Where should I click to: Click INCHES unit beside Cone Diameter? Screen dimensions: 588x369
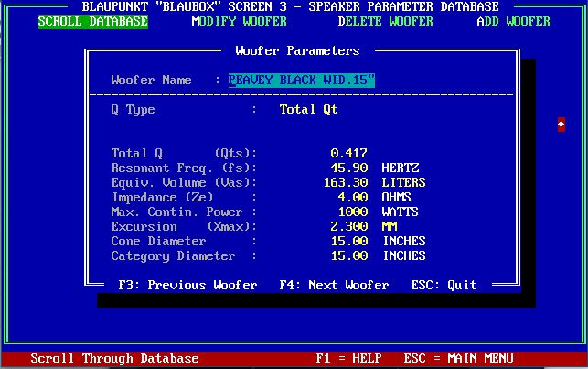pyautogui.click(x=404, y=241)
